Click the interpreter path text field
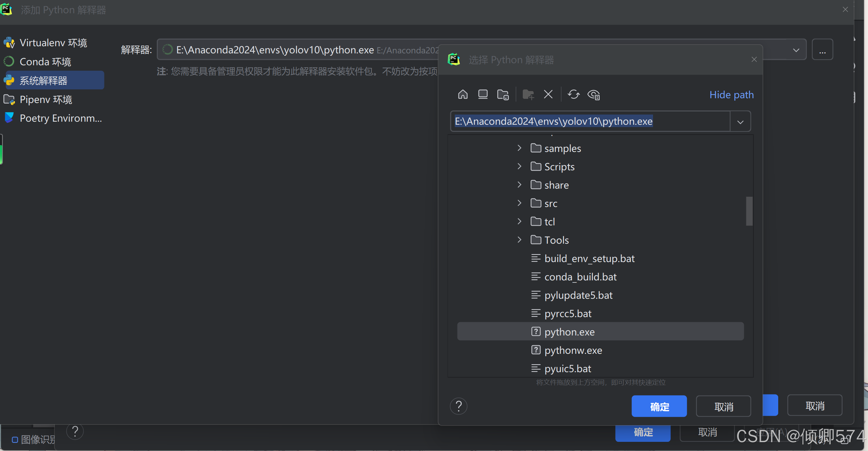868x451 pixels. pyautogui.click(x=590, y=121)
